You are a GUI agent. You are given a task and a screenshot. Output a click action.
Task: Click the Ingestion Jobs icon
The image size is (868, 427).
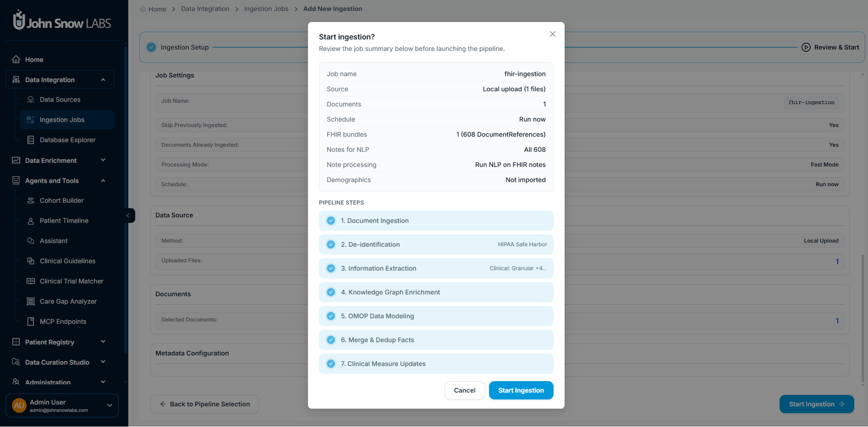pyautogui.click(x=31, y=120)
